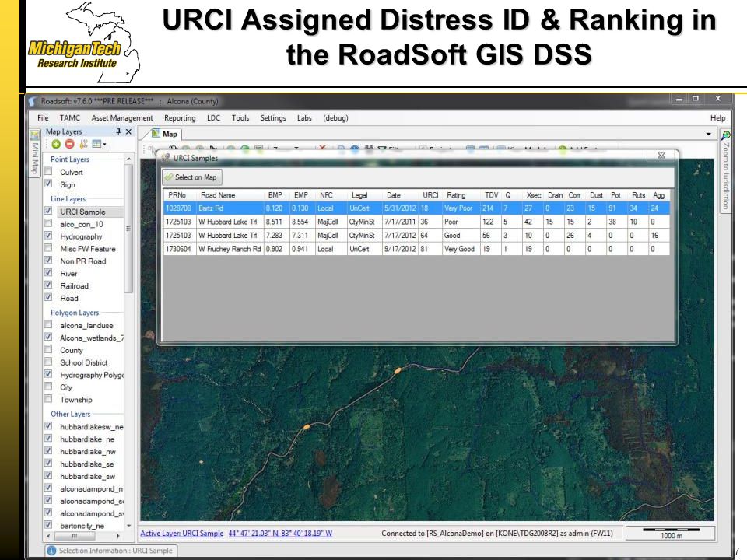
Task: Toggle the URCI Sample layer checkbox
Action: point(48,211)
